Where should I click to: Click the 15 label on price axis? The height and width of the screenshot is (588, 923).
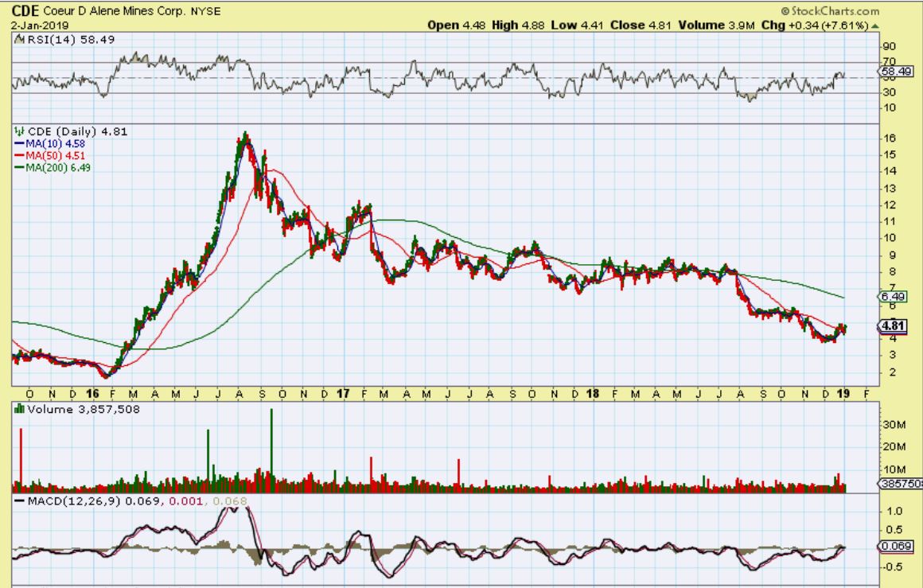click(x=890, y=155)
